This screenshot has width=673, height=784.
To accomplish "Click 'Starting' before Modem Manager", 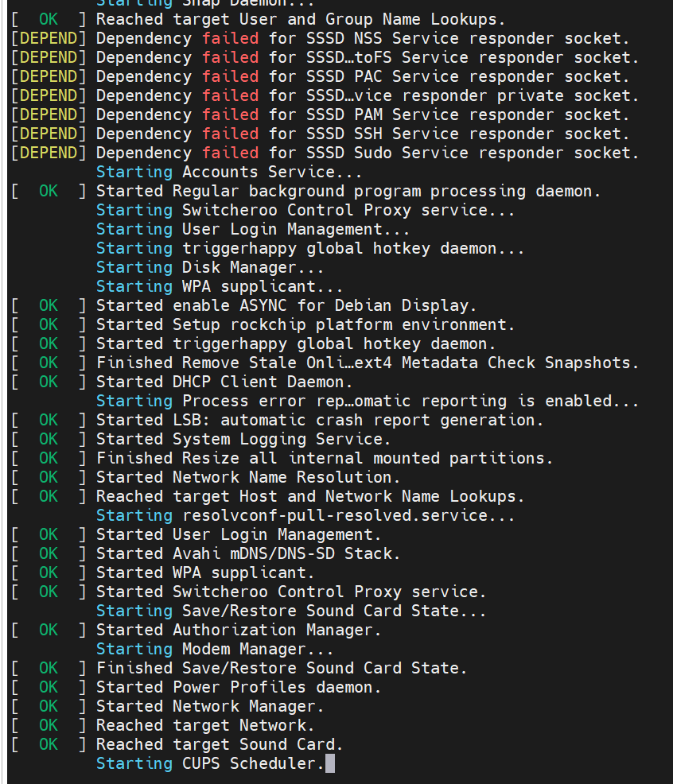I will [x=134, y=649].
